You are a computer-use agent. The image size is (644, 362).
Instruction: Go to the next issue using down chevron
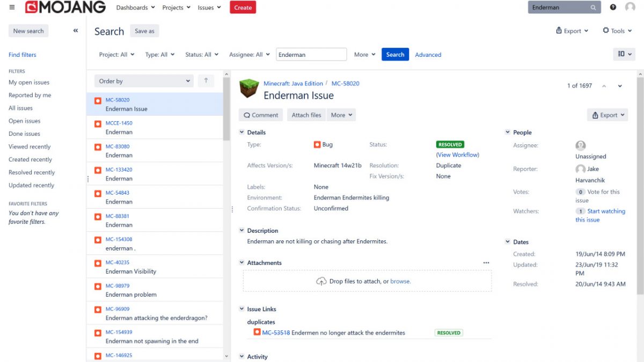[620, 86]
